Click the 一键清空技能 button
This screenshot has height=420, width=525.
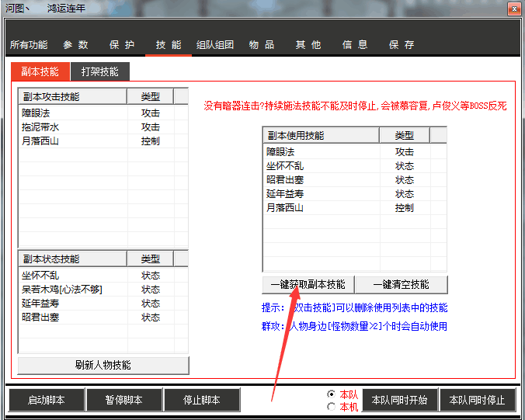tap(401, 284)
